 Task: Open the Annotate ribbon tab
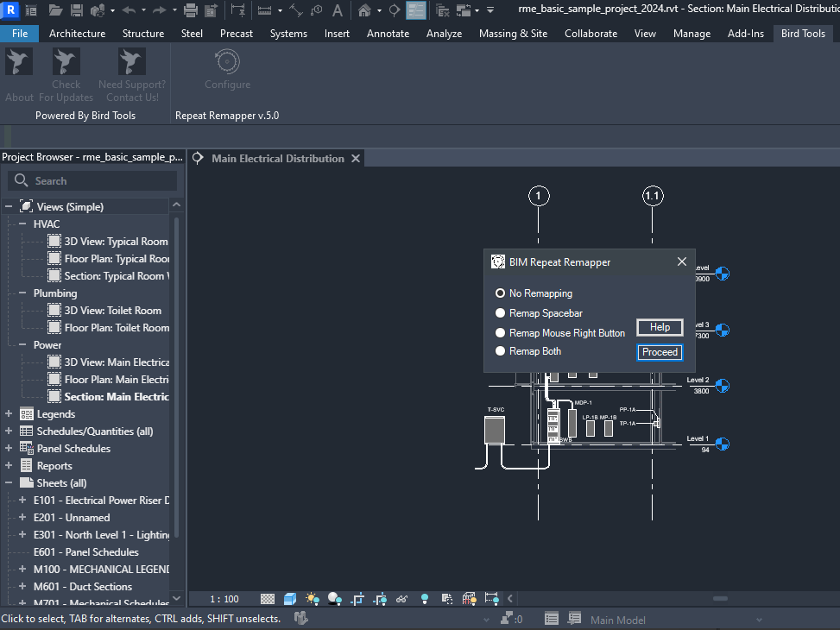pyautogui.click(x=388, y=34)
